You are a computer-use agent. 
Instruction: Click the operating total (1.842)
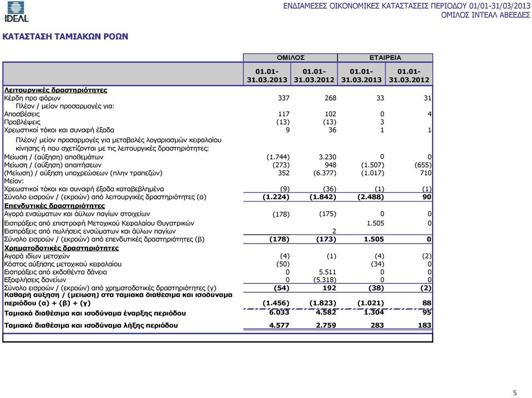pos(323,197)
